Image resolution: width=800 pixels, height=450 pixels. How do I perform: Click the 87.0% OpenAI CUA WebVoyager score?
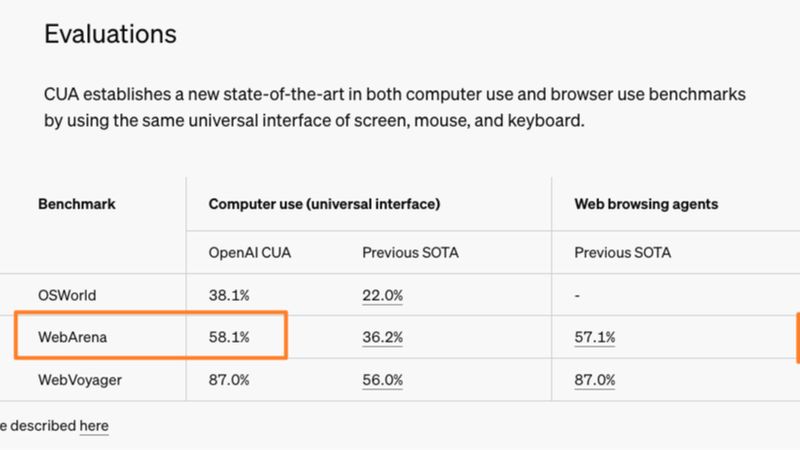[x=229, y=380]
